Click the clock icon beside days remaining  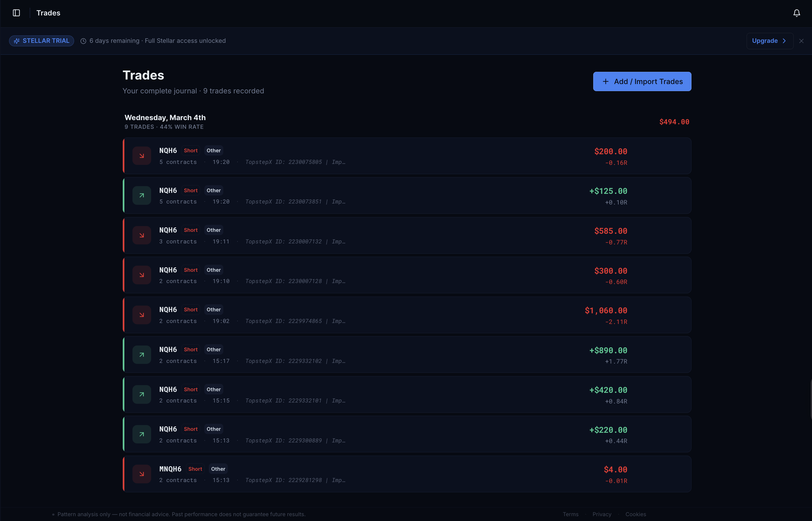pos(83,41)
